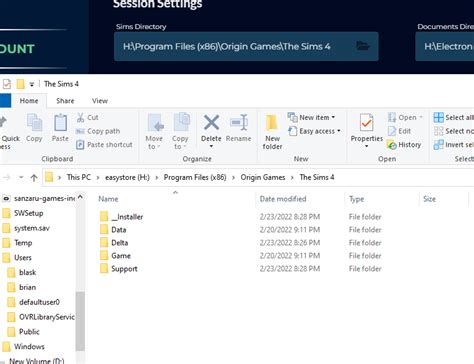
Task: Expand the New item dropdown arrow
Action: pyautogui.click(x=333, y=117)
